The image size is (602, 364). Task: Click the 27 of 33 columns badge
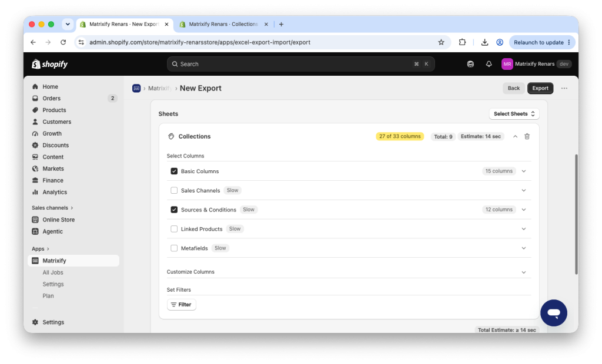[x=400, y=137]
